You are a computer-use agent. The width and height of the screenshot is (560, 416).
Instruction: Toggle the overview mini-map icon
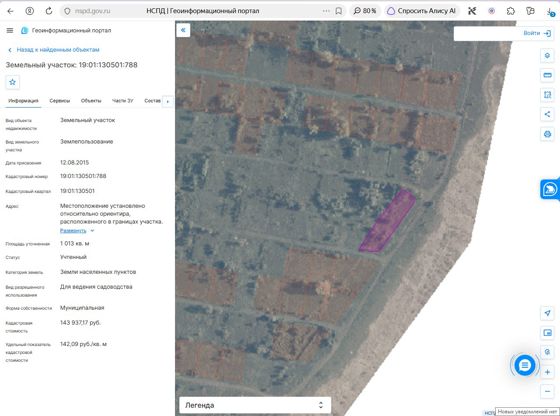(x=547, y=333)
